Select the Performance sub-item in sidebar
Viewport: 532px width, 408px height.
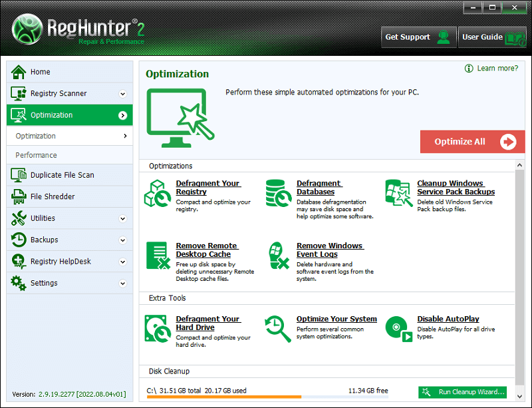click(37, 155)
